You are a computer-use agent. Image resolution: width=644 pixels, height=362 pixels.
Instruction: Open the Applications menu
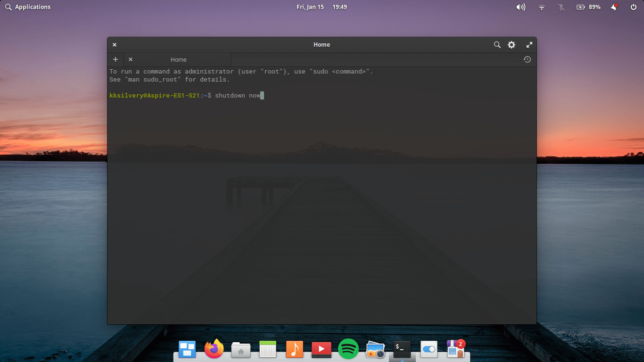pyautogui.click(x=28, y=7)
